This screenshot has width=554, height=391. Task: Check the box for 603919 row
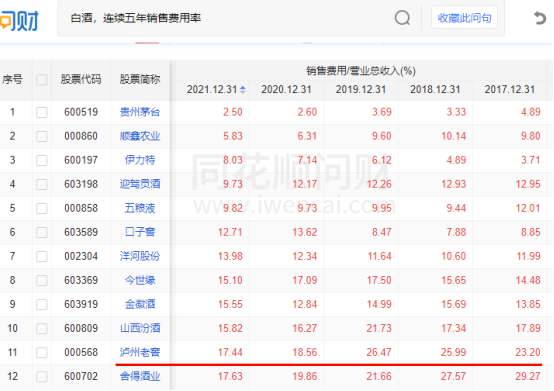click(42, 304)
